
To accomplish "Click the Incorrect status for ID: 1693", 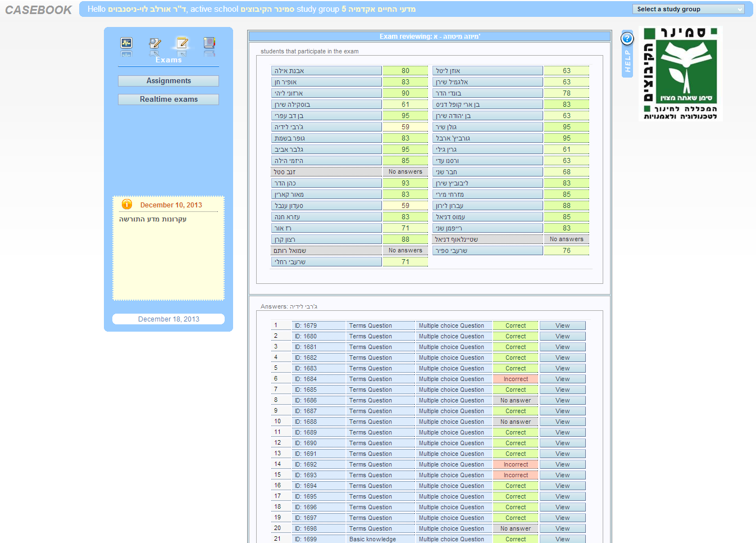I will click(516, 475).
